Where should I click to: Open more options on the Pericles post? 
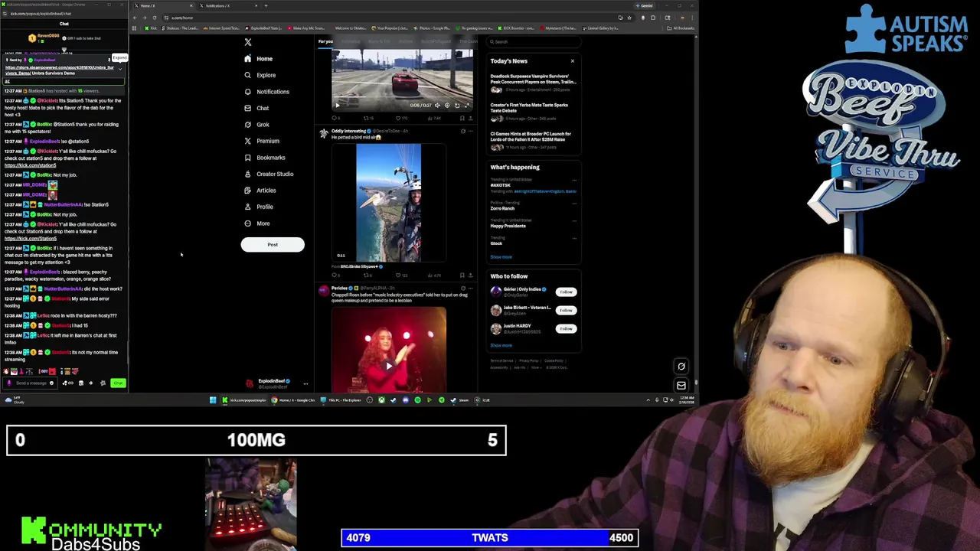tap(470, 289)
